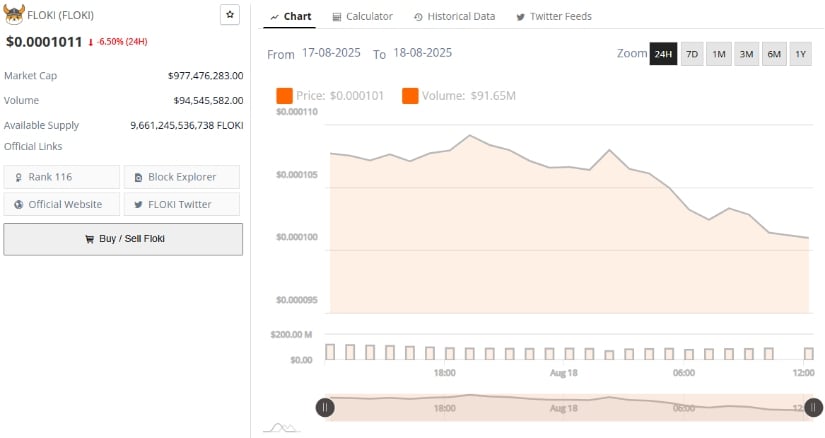Click the Official Links label

(33, 146)
